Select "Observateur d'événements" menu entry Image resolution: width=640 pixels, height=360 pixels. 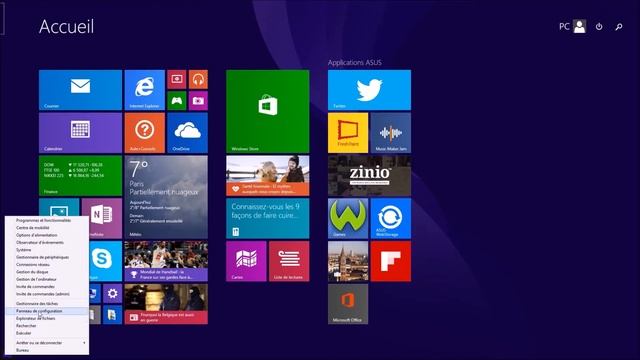(47, 242)
